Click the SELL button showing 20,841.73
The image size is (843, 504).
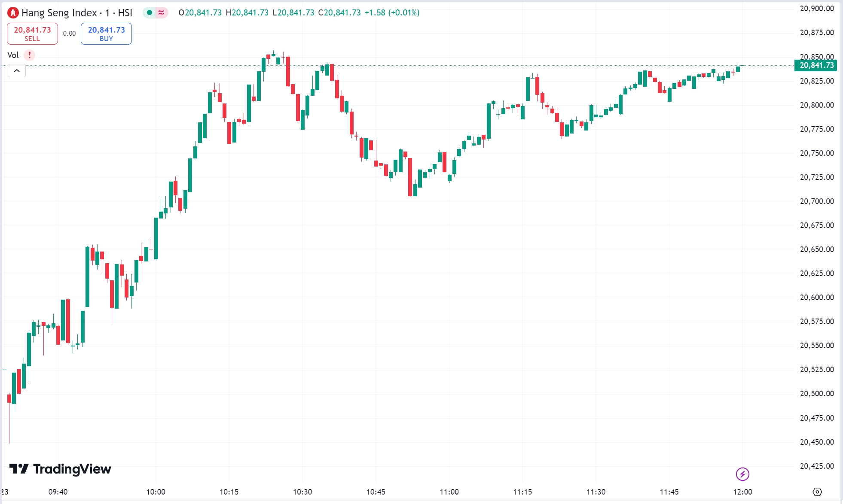(32, 33)
